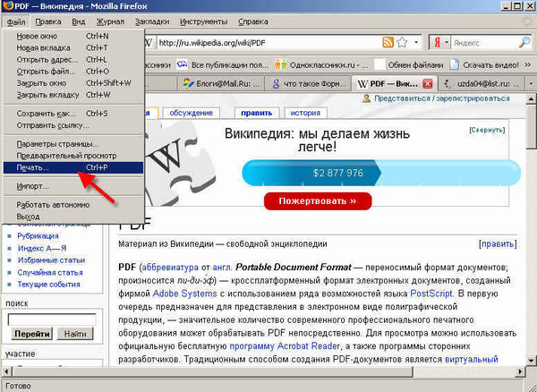Image resolution: width=537 pixels, height=392 pixels.
Task: Open Рубрикация sidebar link
Action: click(x=38, y=236)
